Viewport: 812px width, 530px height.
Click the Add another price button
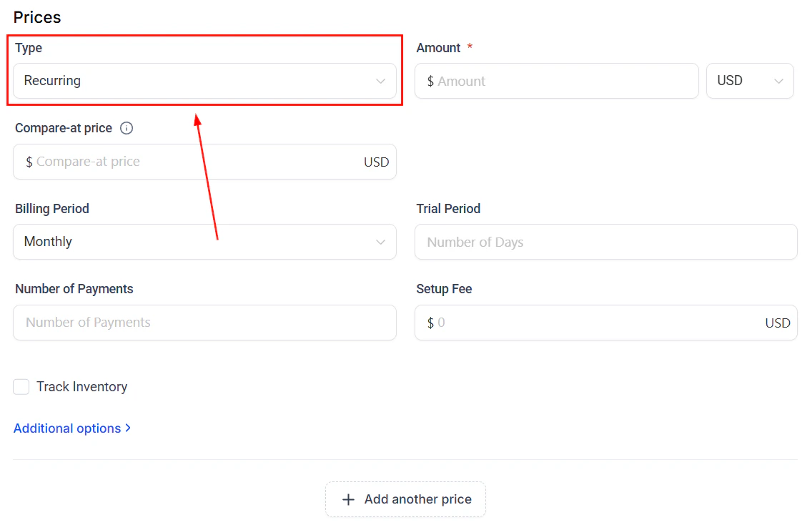point(405,499)
